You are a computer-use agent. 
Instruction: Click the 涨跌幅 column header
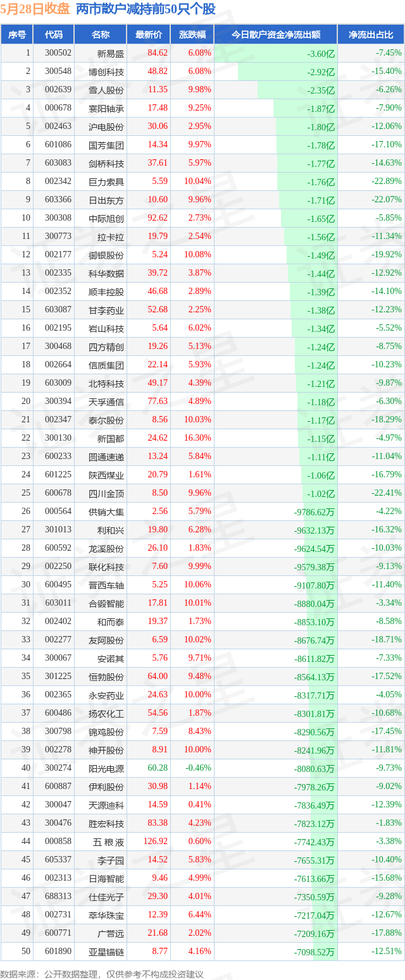192,35
